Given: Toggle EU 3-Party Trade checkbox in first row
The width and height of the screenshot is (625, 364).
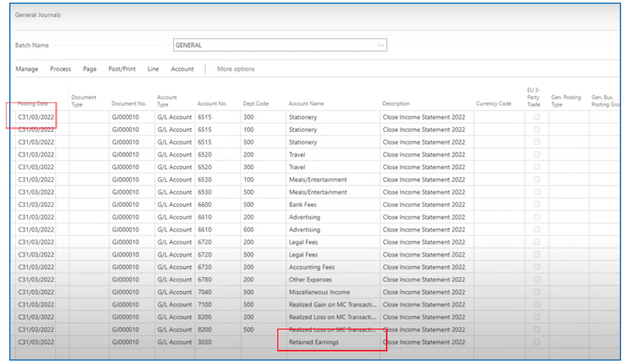Looking at the screenshot, I should (x=537, y=117).
